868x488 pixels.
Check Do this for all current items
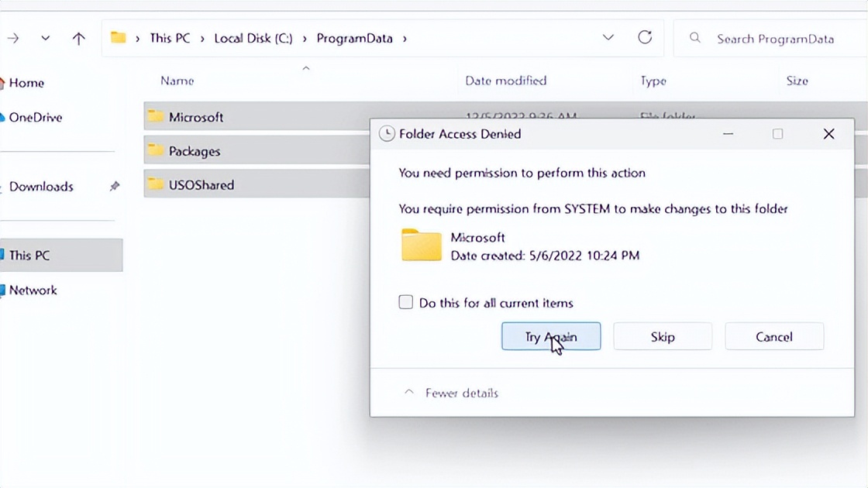(x=406, y=302)
